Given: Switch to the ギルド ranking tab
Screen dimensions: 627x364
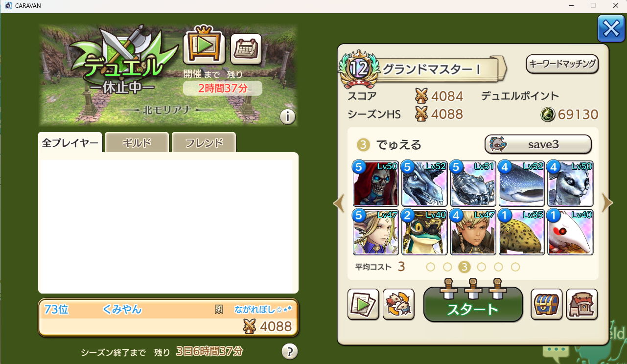Looking at the screenshot, I should coord(137,143).
